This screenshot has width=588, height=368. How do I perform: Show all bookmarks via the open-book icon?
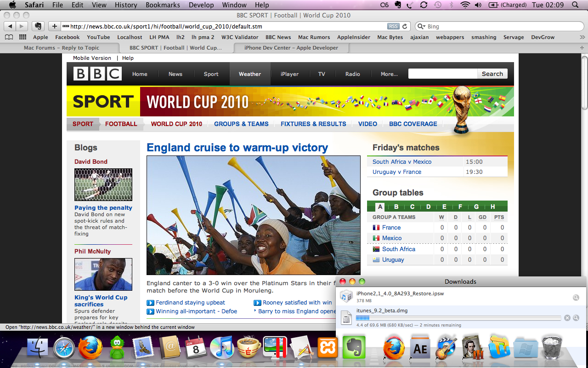pyautogui.click(x=9, y=37)
